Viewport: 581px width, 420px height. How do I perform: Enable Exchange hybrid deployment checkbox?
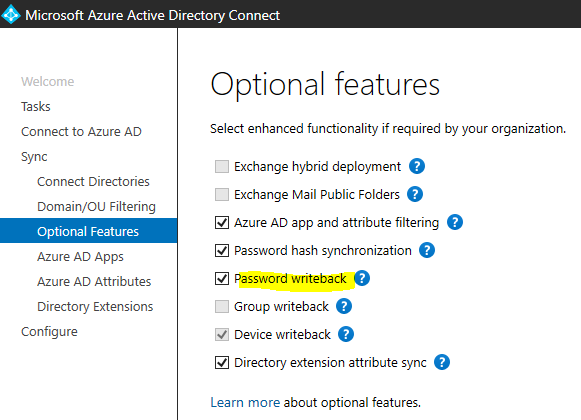(x=222, y=166)
